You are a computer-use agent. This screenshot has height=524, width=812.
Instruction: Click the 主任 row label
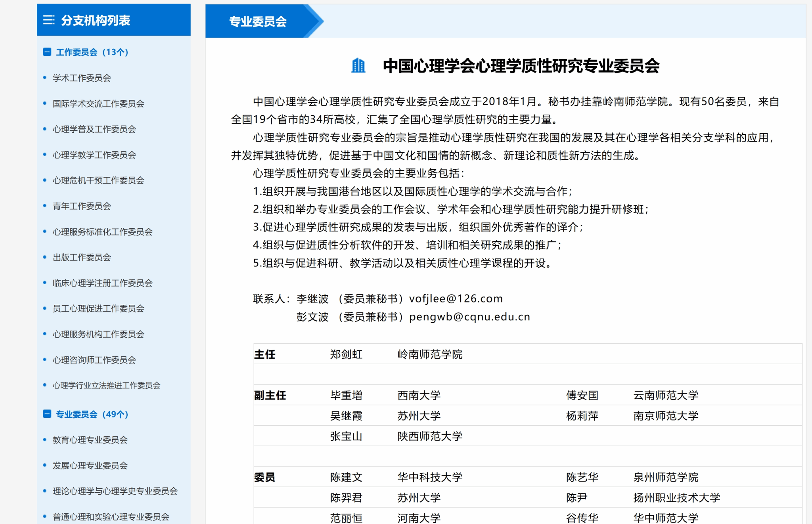coord(264,354)
